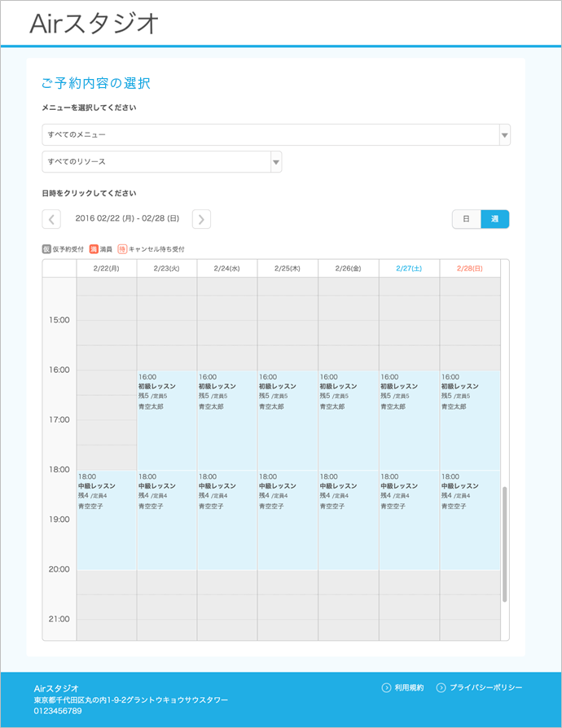Screen dimensions: 562x728
Task: Click the メニューを選択してください label
Action: click(89, 107)
